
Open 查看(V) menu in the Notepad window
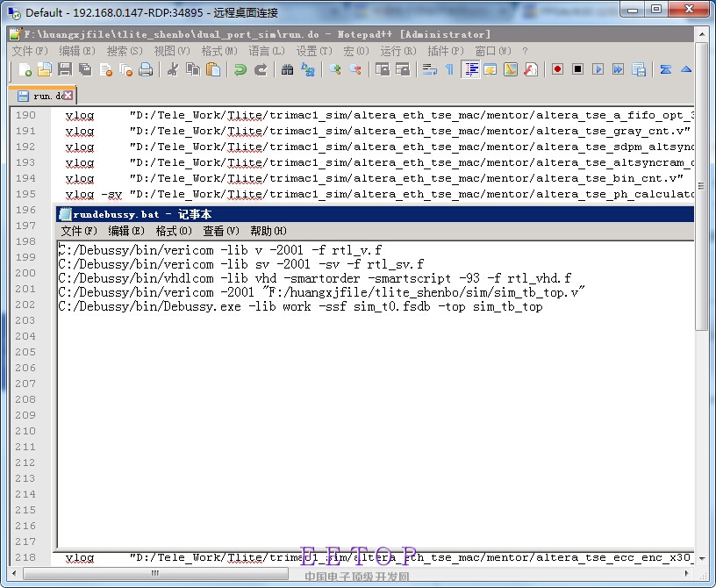[x=220, y=231]
